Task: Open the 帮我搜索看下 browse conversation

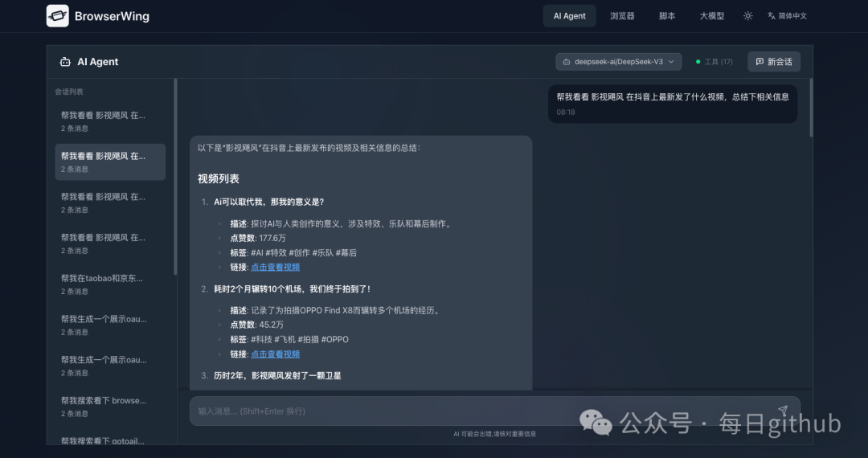Action: click(110, 407)
